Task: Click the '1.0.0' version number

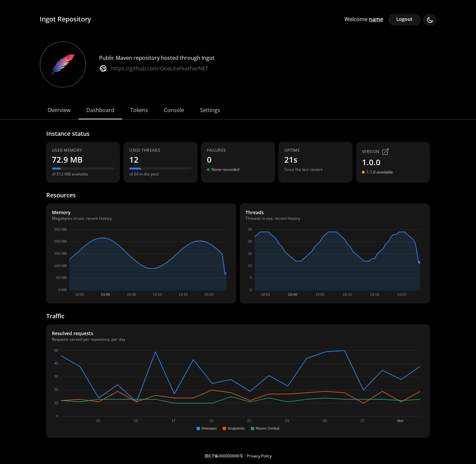Action: (371, 163)
